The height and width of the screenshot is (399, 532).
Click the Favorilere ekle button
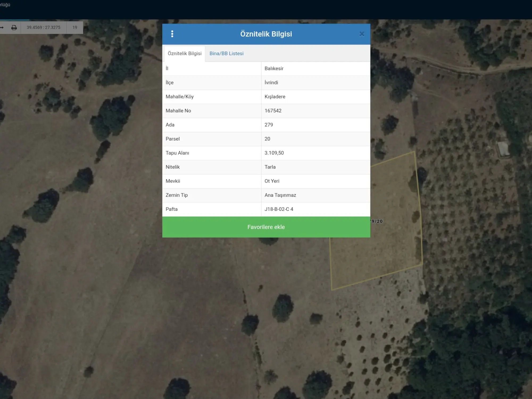coord(266,227)
